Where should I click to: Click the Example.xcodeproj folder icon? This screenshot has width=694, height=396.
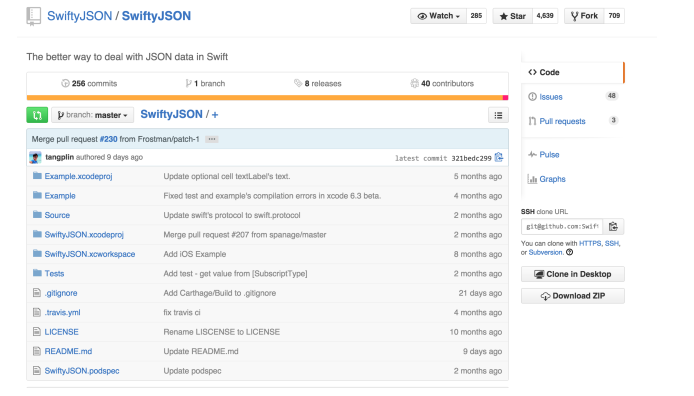click(37, 176)
